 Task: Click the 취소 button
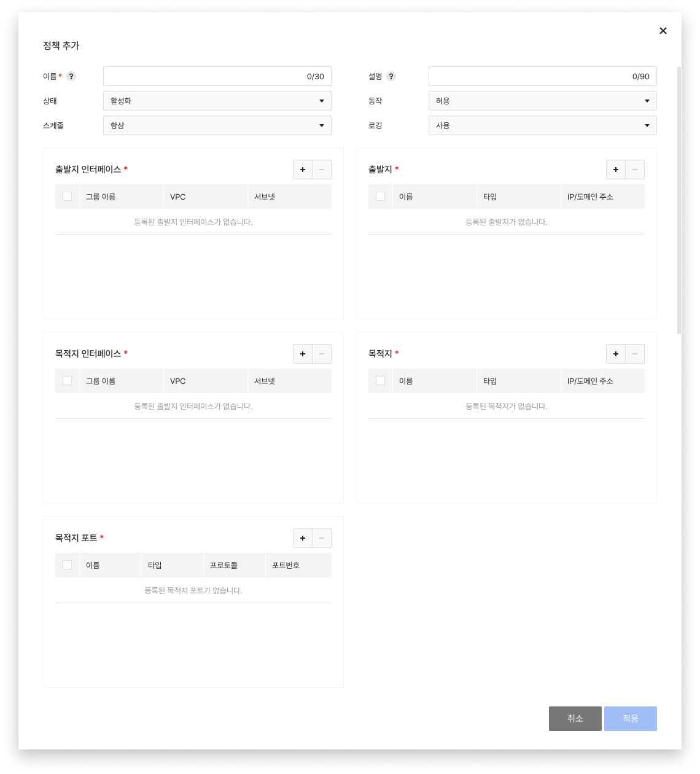[575, 719]
